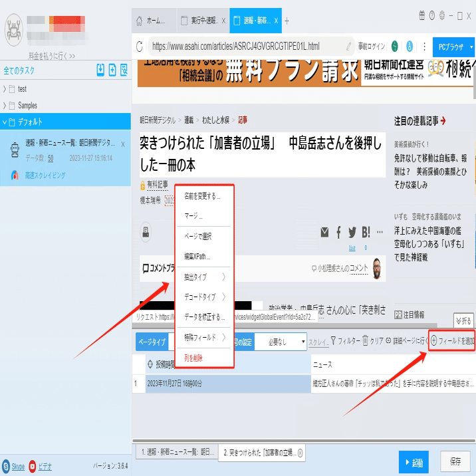Image resolution: width=476 pixels, height=476 pixels.
Task: Click the search task icon in the 全てのタスク header
Action: point(124,70)
